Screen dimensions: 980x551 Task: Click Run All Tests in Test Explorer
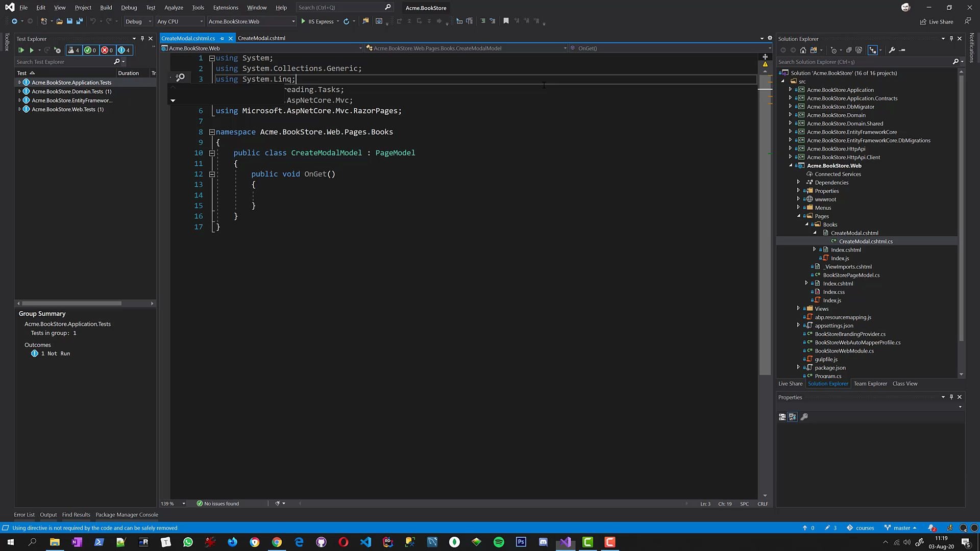(21, 50)
